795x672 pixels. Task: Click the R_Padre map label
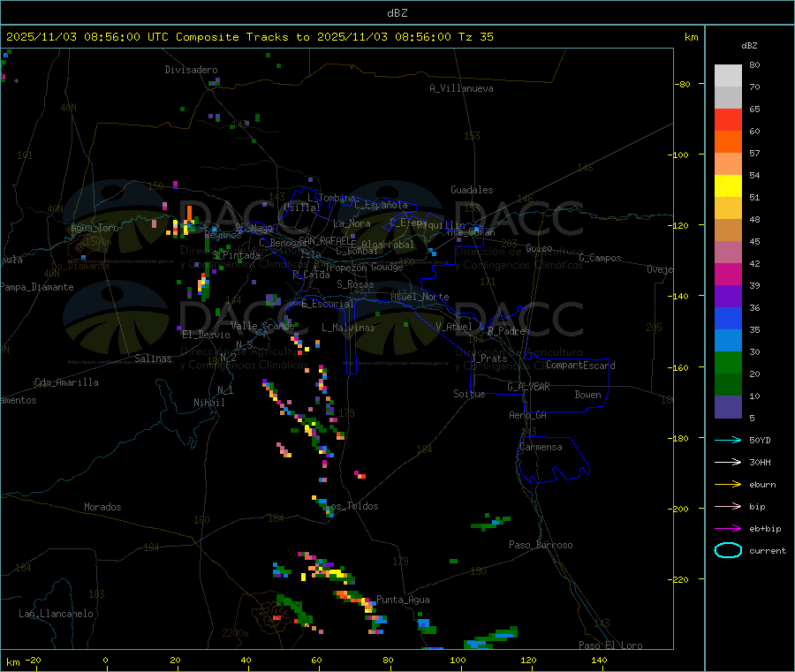click(506, 331)
